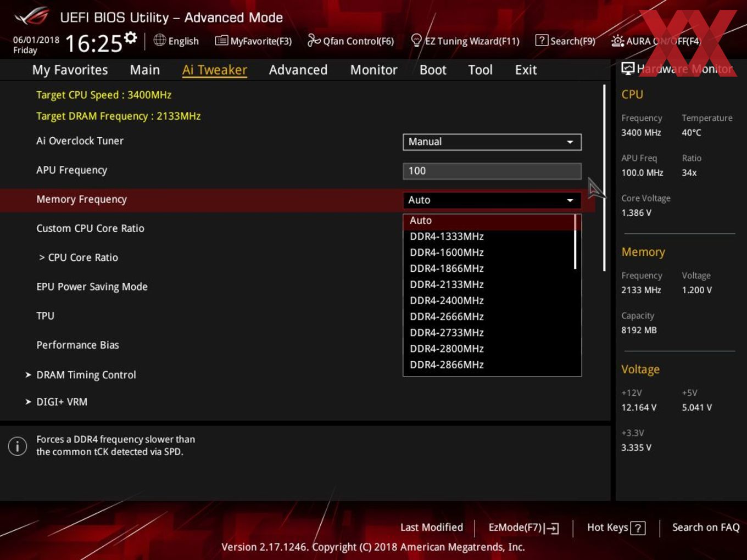Click the MyFavorite list icon
747x560 pixels.
[x=221, y=40]
